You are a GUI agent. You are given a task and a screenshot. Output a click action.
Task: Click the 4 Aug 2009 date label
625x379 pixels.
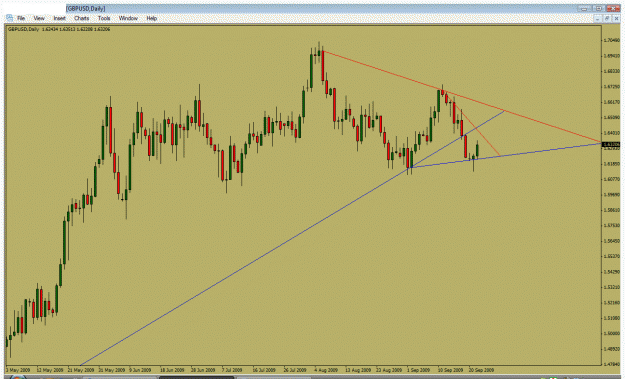pos(326,370)
